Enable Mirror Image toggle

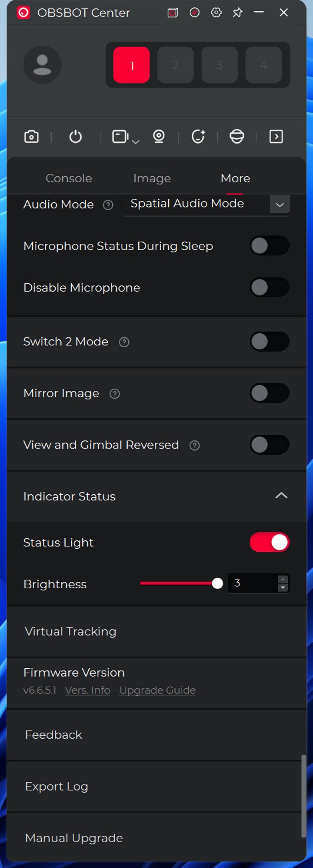[x=270, y=393]
